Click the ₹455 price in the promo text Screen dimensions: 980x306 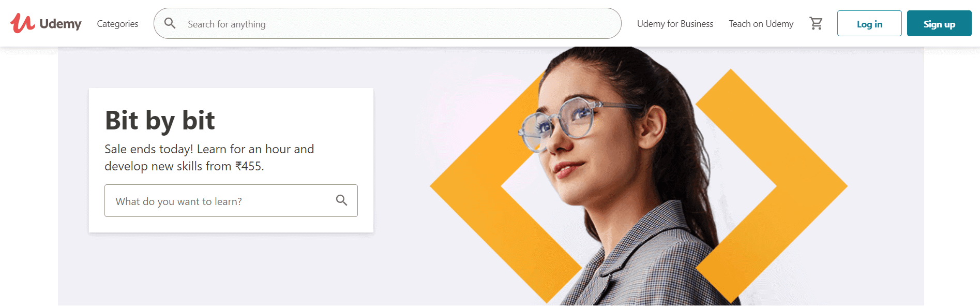tap(249, 166)
